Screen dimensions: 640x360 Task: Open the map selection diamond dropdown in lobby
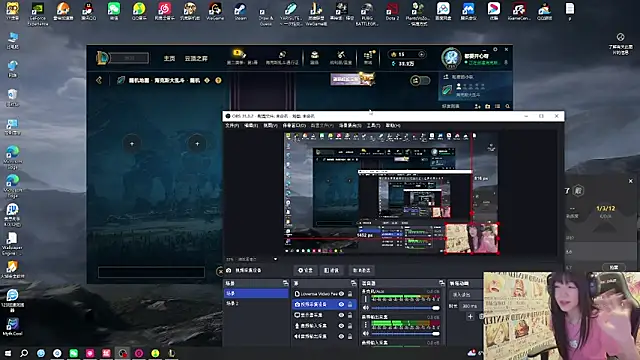pos(207,80)
